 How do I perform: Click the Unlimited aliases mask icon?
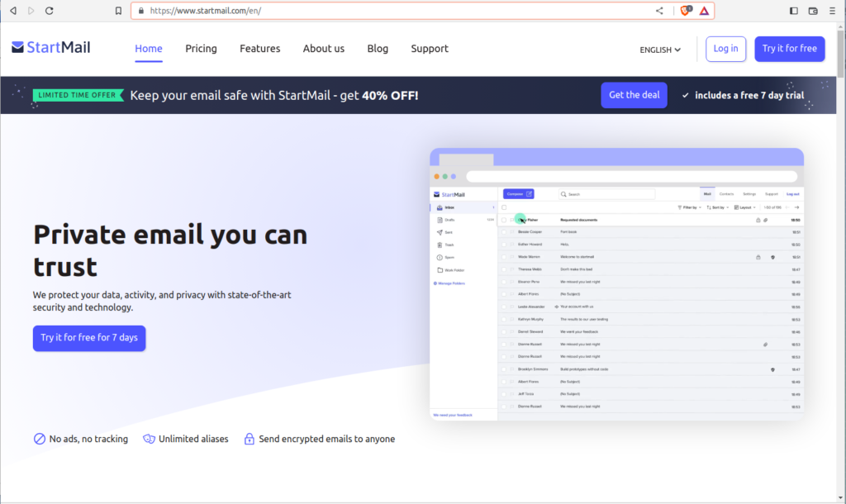149,439
